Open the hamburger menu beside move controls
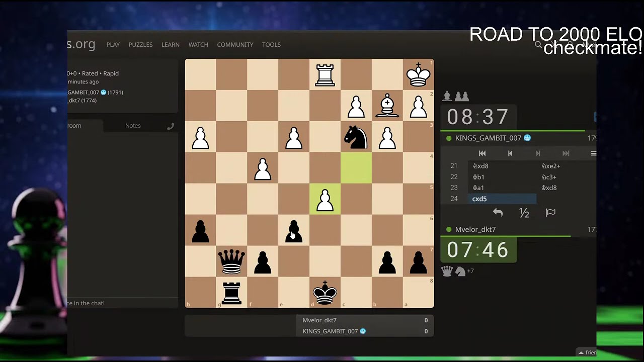Viewport: 644px width, 362px height. (x=593, y=153)
